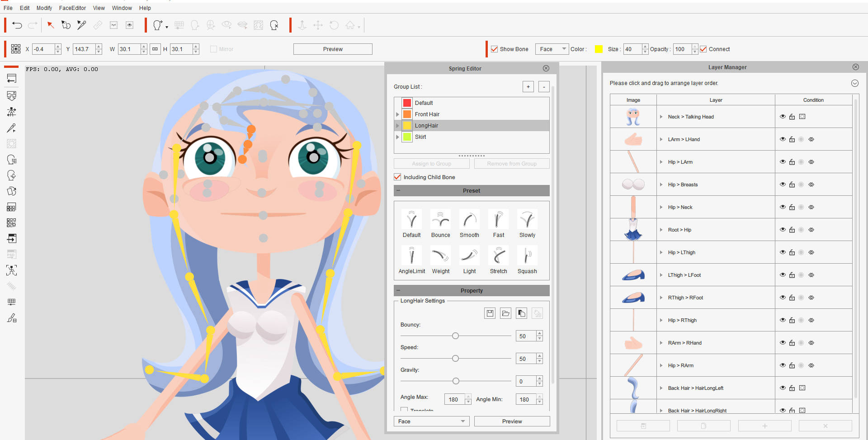Screen dimensions: 868x440
Task: Uncheck Including Child Bone
Action: coord(398,177)
